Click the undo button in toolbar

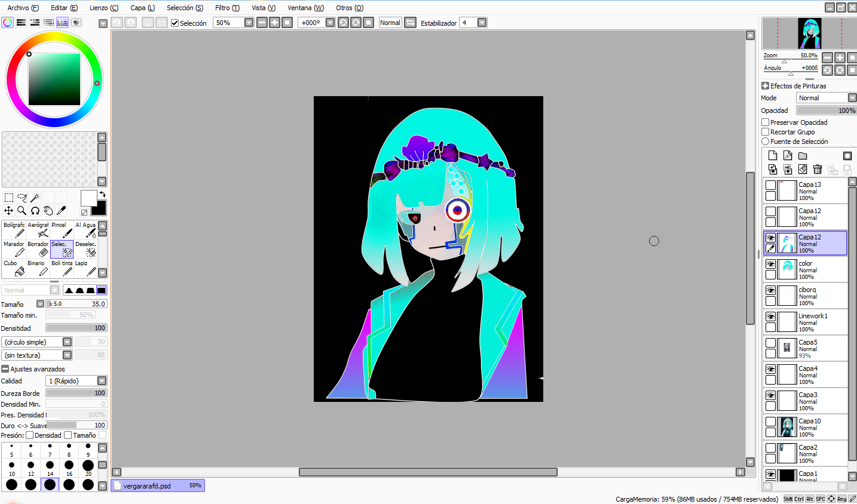[117, 23]
